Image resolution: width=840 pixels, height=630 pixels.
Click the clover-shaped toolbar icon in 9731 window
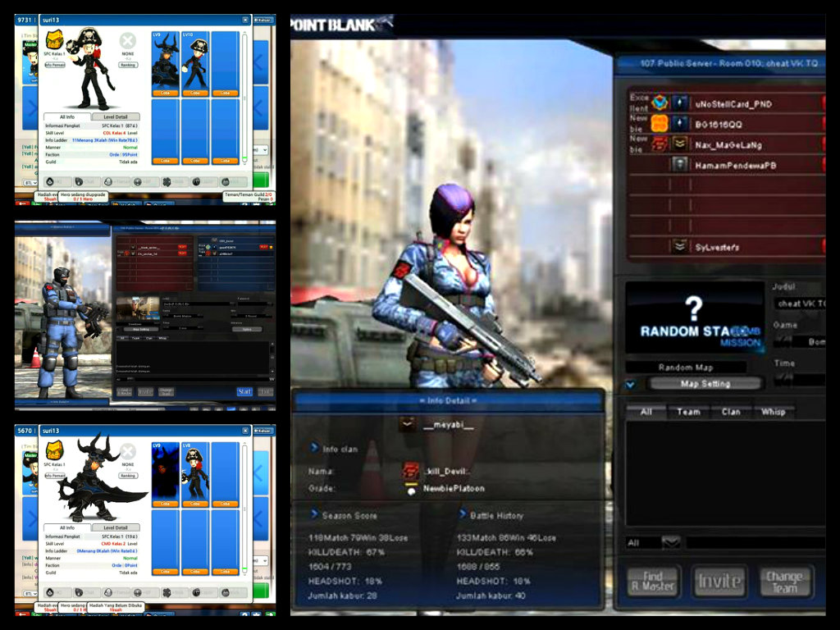167,182
